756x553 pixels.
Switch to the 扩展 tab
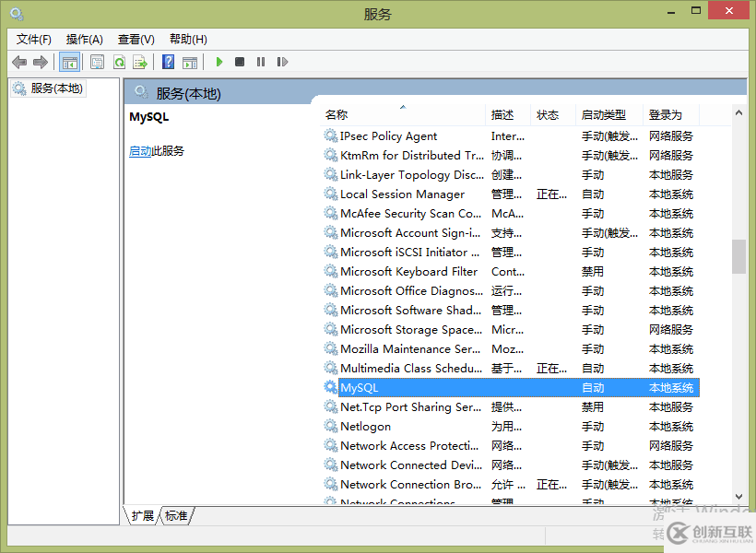coord(142,516)
